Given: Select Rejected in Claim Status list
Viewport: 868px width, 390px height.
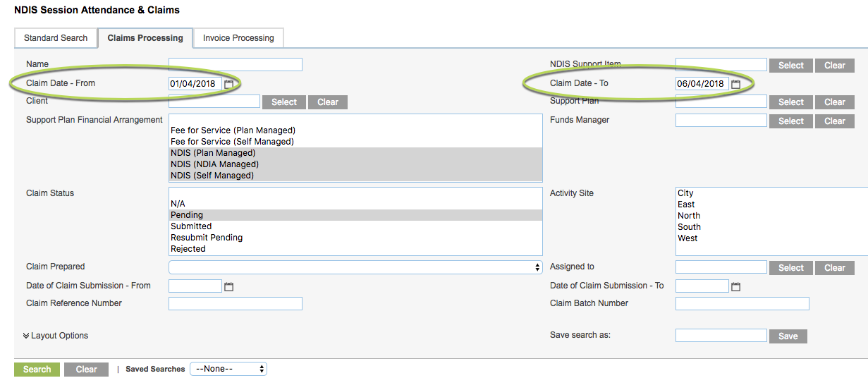Looking at the screenshot, I should click(356, 249).
